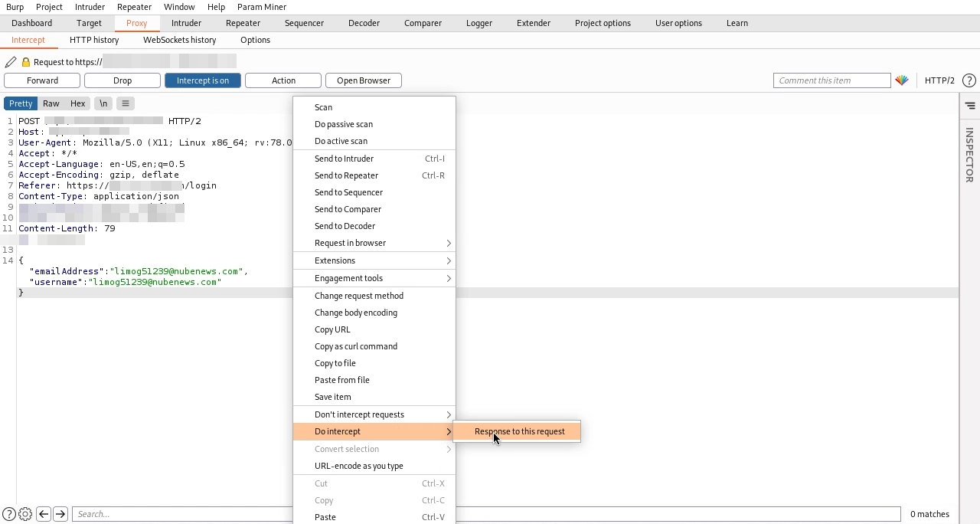This screenshot has height=524, width=980.
Task: Click the help question mark near HTTP/2
Action: pos(969,80)
